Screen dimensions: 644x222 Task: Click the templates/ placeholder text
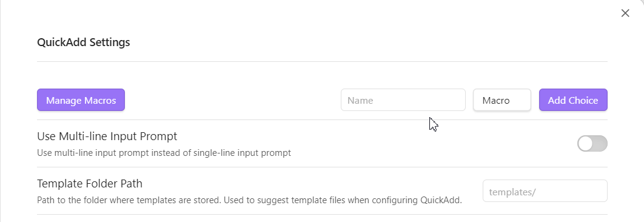[x=512, y=192]
